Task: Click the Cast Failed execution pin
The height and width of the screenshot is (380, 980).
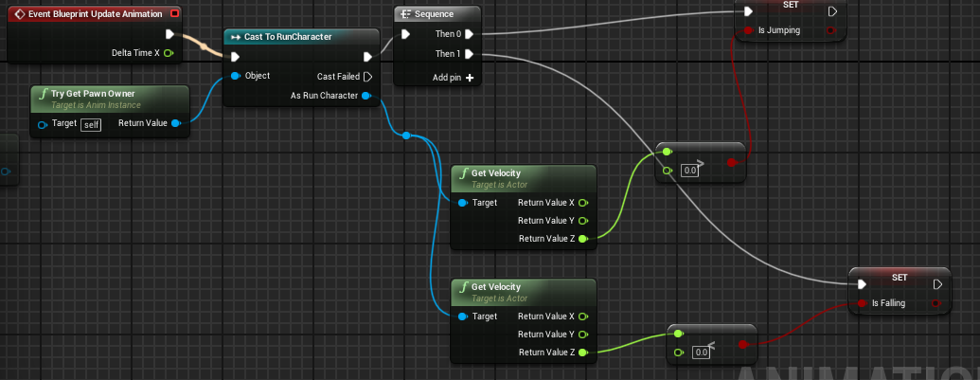Action: (x=367, y=76)
